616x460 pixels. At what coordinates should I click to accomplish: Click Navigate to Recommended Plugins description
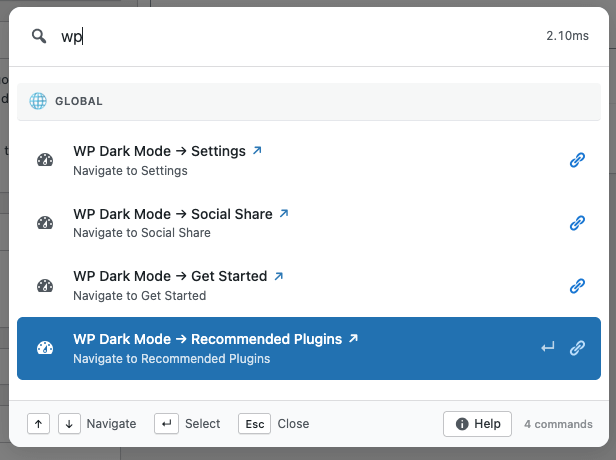(172, 359)
